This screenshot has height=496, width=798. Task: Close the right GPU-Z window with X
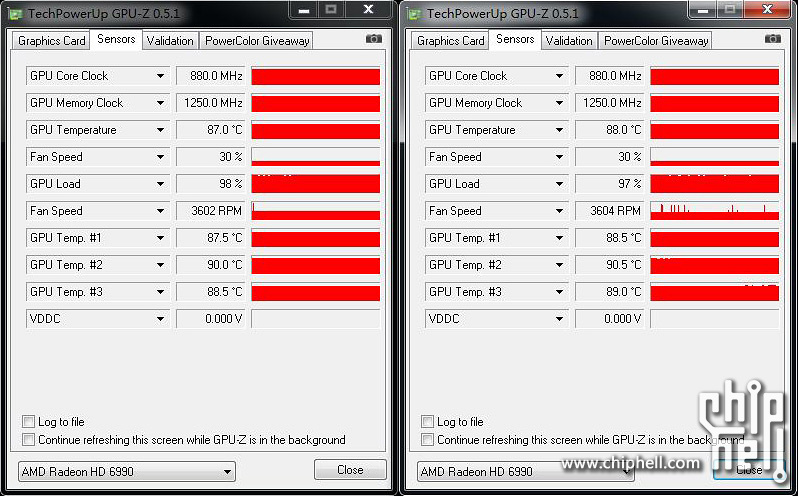tap(767, 9)
